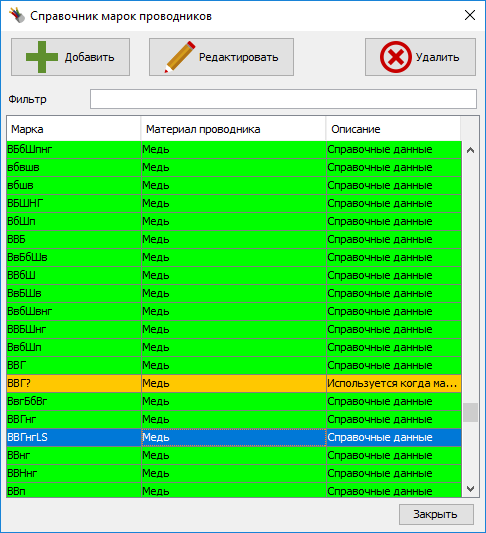This screenshot has height=533, width=486.
Task: Select the ВвБбШв row
Action: [x=234, y=257]
